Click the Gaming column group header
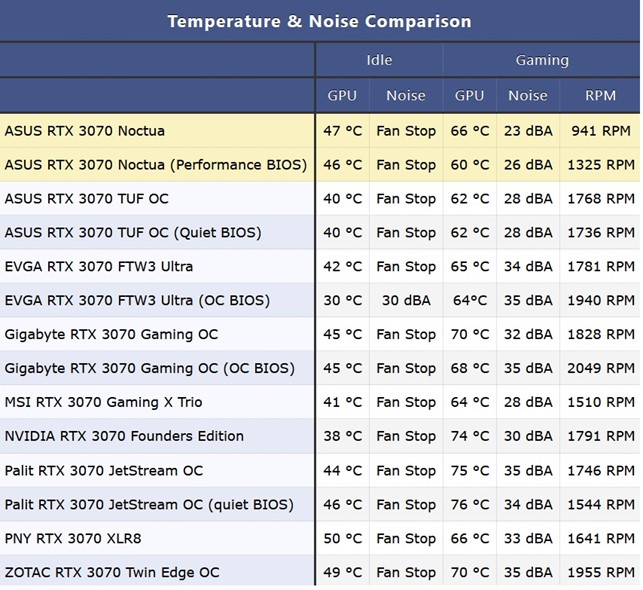 click(x=542, y=60)
